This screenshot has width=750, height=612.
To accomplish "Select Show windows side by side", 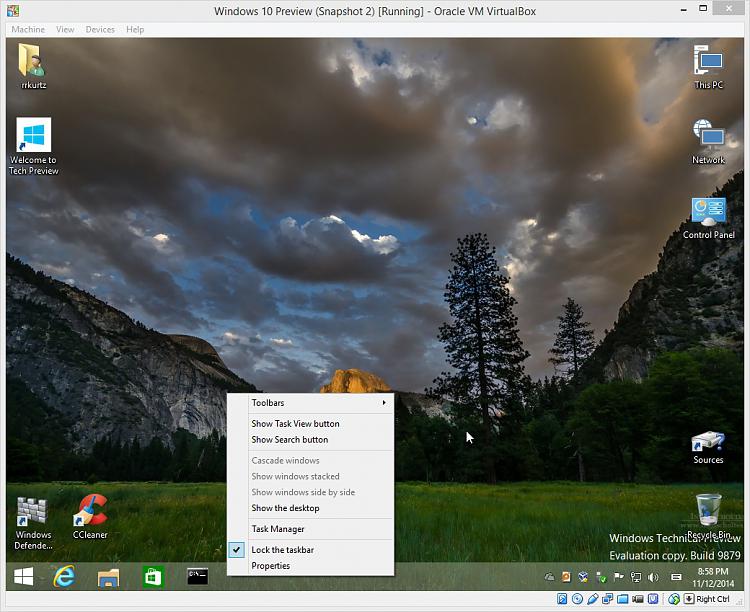I will point(311,492).
